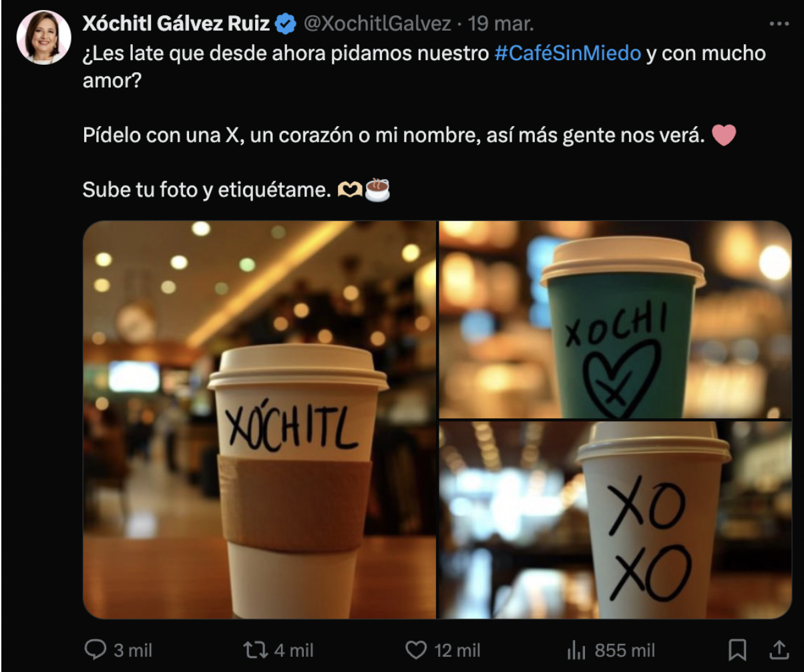Click the 19 mar. timestamp
The width and height of the screenshot is (804, 672).
501,24
